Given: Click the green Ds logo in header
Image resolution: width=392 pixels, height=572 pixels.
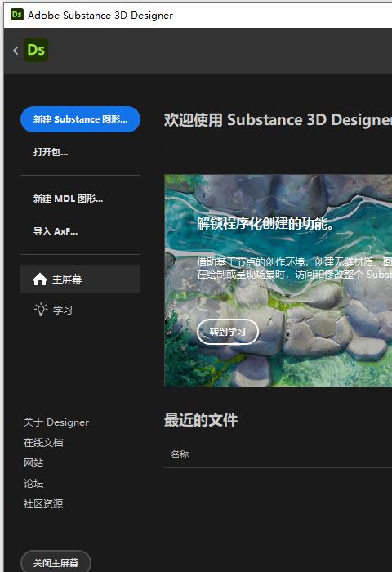Looking at the screenshot, I should [x=36, y=50].
